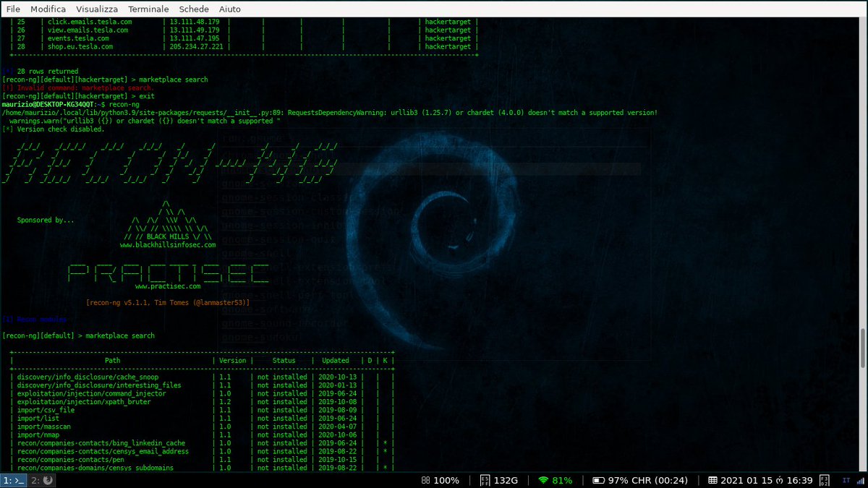Click the Version column header
The width and height of the screenshot is (868, 488).
click(232, 360)
